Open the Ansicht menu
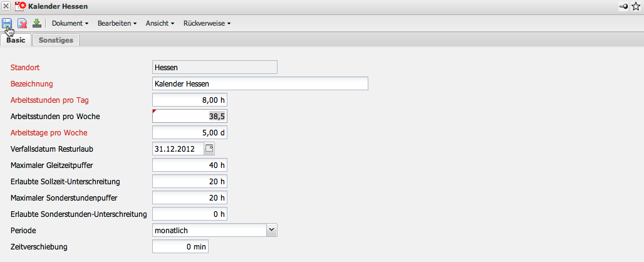Image resolution: width=644 pixels, height=262 pixels. click(x=160, y=23)
